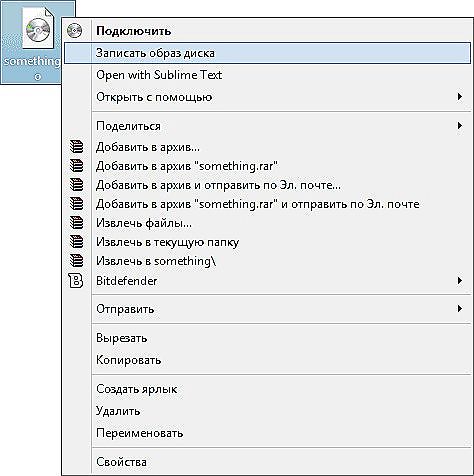Click WinRAR icon next to Извлечь файлы...
This screenshot has width=474, height=476.
point(76,222)
